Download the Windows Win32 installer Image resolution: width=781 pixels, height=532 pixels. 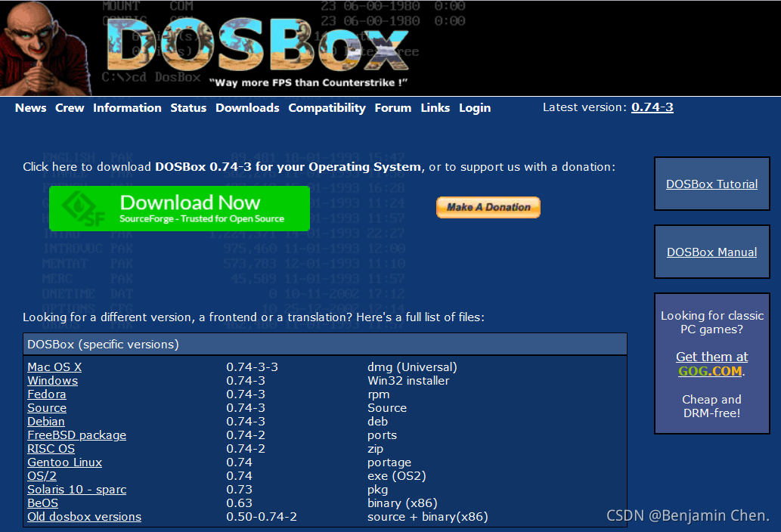pyautogui.click(x=52, y=381)
